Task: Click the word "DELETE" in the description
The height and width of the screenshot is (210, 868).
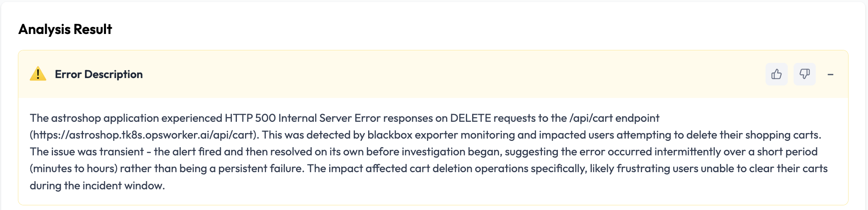Action: [x=470, y=118]
